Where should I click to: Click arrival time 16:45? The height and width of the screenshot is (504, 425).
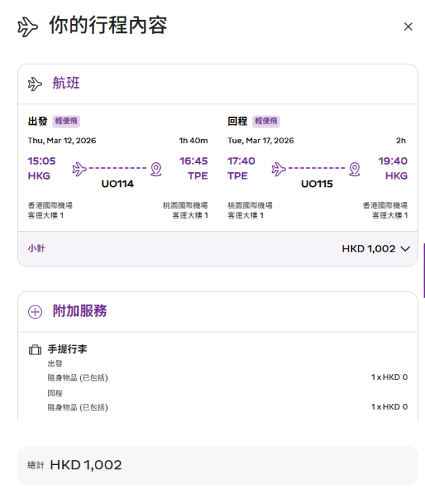tap(193, 161)
